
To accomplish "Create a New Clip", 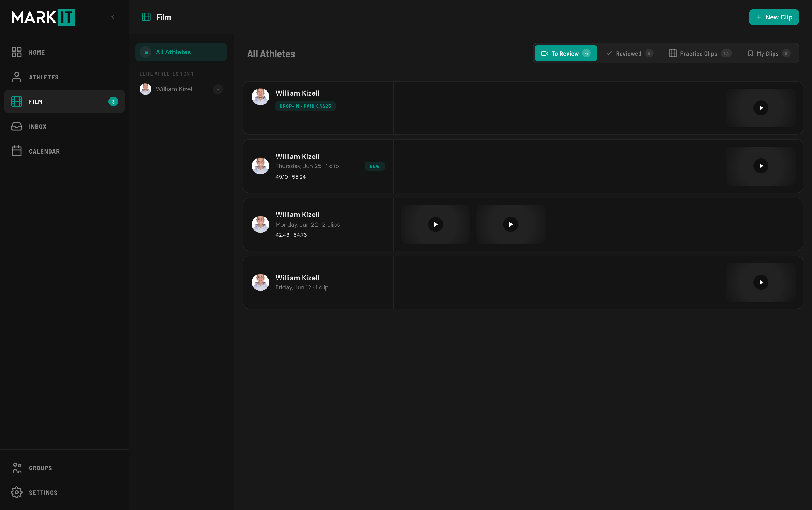I will (774, 17).
